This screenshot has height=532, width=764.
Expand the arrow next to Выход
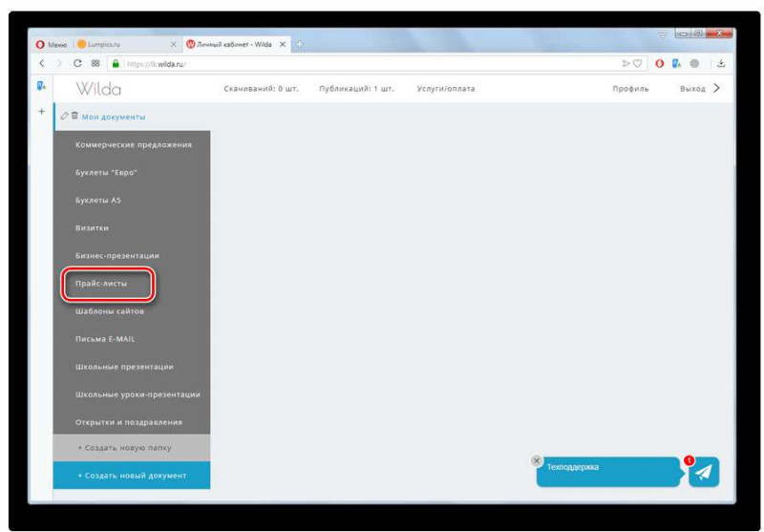coord(716,88)
